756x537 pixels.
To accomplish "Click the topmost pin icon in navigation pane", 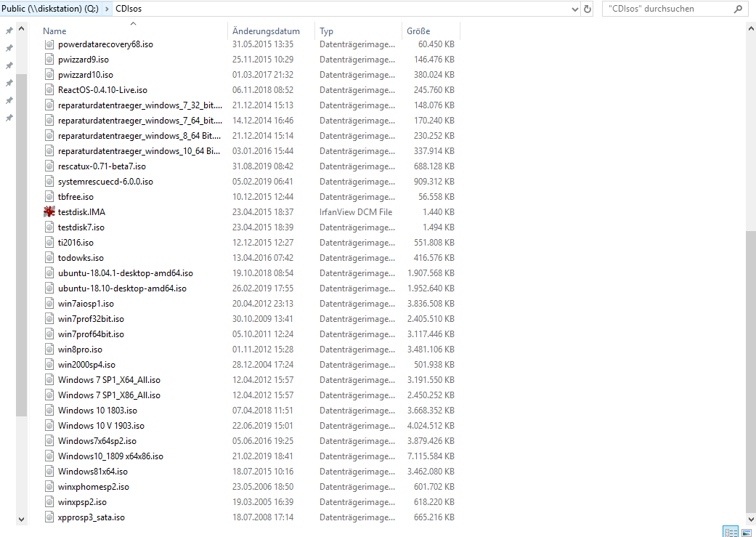I will 9,31.
